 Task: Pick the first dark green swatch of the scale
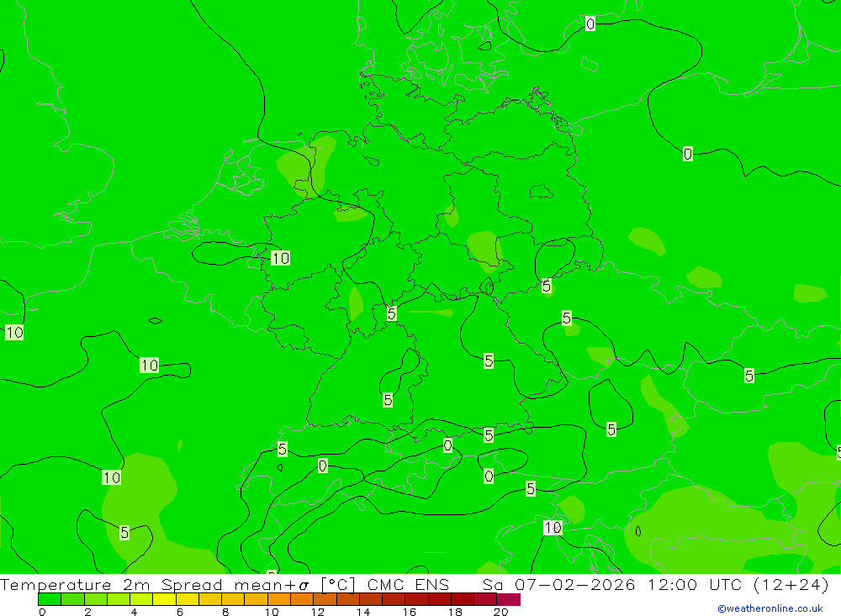tap(50, 599)
